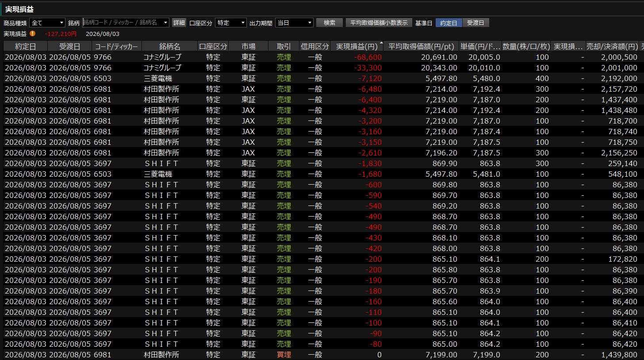This screenshot has height=360, width=644.
Task: Select 受渡日 as the 基準日 toggle
Action: (476, 23)
